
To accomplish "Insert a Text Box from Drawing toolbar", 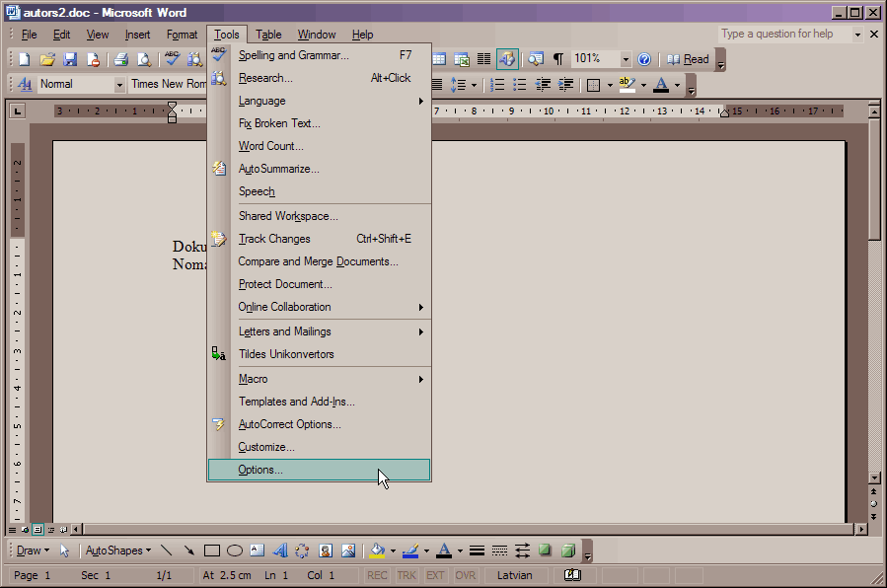I will tap(258, 551).
